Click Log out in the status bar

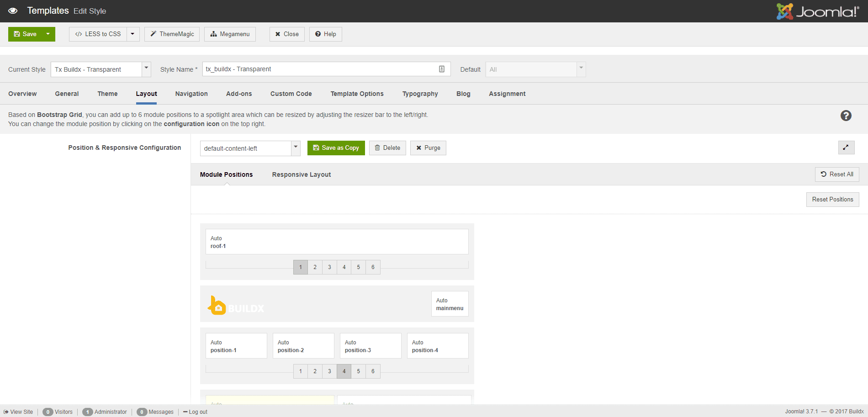[x=198, y=412]
